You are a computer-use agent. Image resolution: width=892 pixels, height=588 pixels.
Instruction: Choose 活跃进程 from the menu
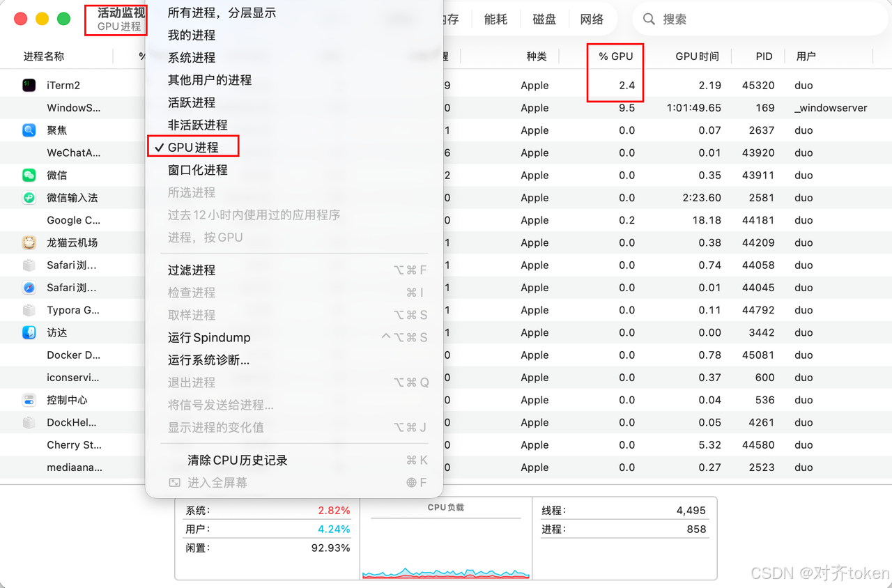[x=192, y=102]
